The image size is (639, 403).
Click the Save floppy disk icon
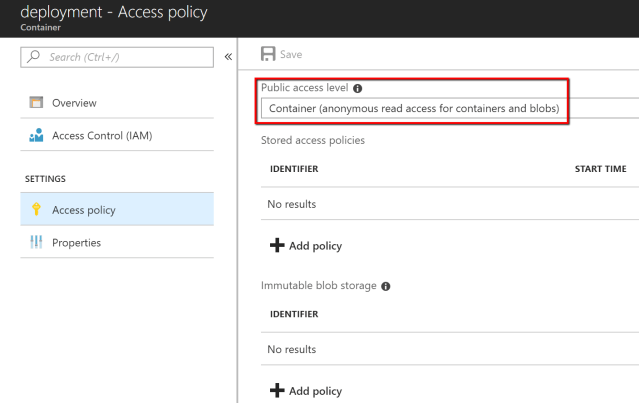pyautogui.click(x=268, y=54)
